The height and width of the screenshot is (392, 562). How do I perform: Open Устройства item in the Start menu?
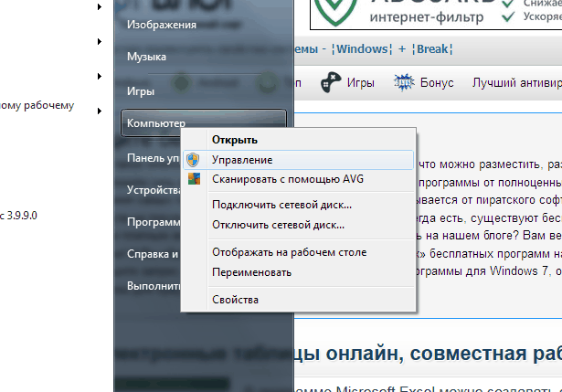tap(154, 190)
